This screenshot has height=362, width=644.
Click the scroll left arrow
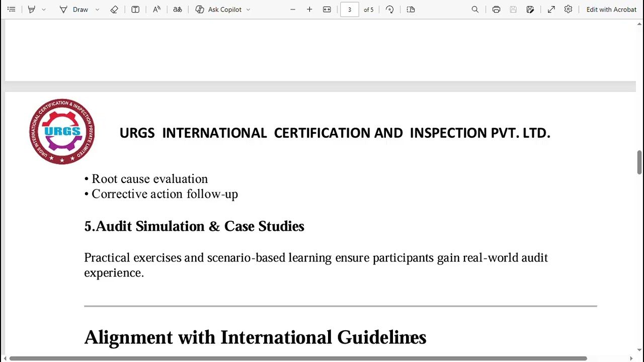(x=5, y=358)
